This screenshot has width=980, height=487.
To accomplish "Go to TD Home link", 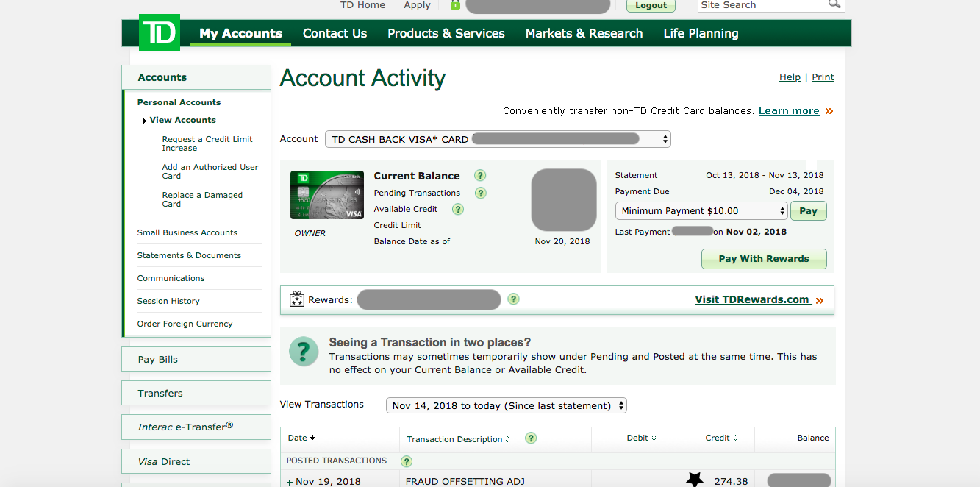I will (x=362, y=5).
